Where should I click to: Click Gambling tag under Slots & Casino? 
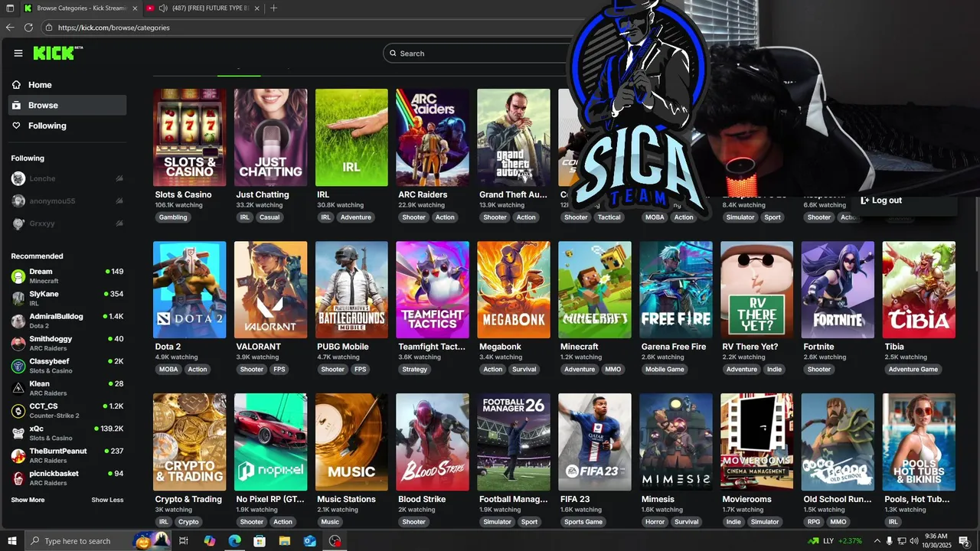173,217
